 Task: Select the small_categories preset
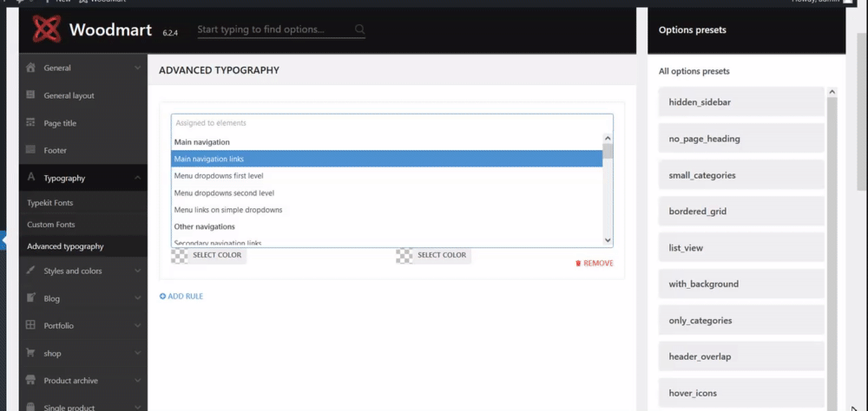(x=741, y=175)
